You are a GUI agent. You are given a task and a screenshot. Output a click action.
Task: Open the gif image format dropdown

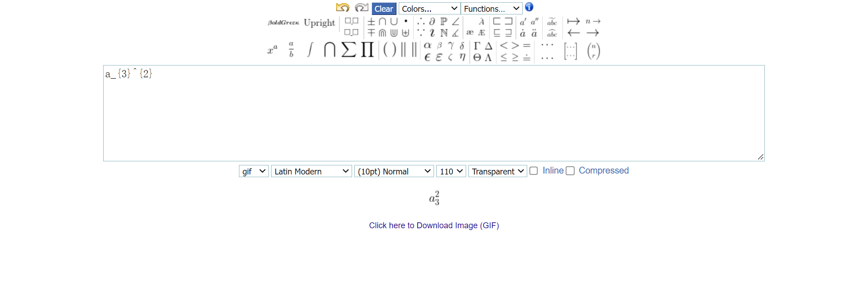tap(254, 171)
